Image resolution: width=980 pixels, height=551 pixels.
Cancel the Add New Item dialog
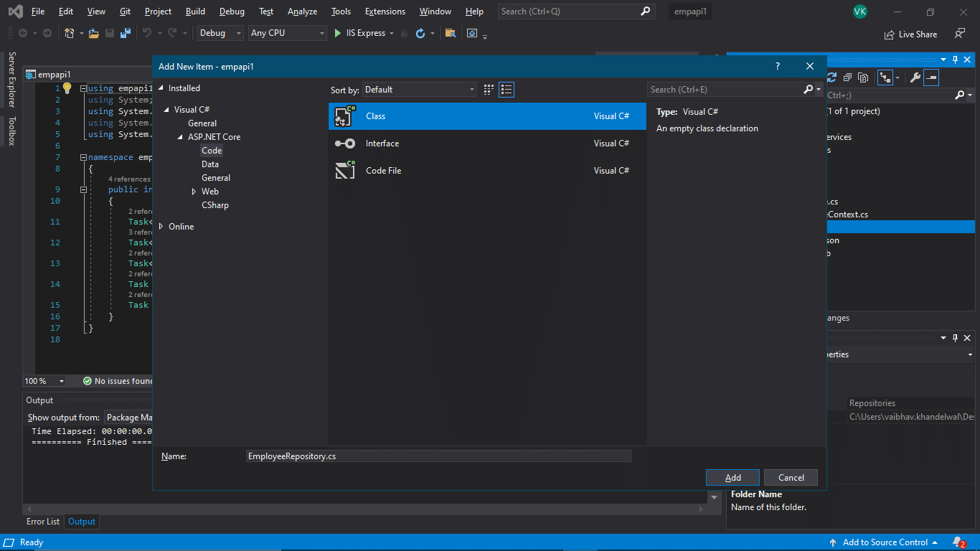click(x=791, y=478)
